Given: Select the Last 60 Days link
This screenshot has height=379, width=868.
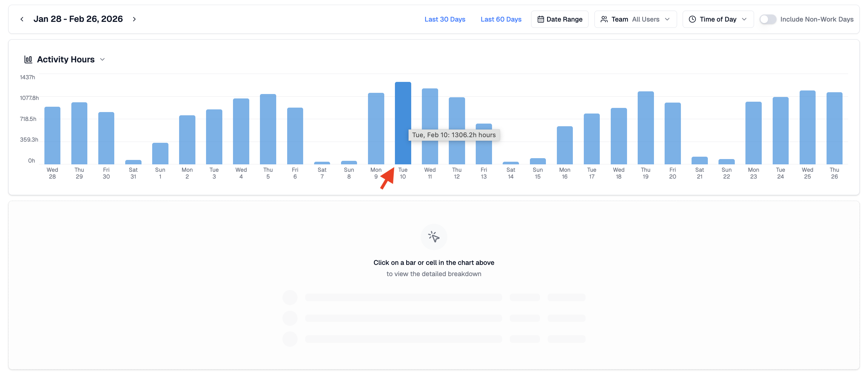Looking at the screenshot, I should tap(501, 19).
